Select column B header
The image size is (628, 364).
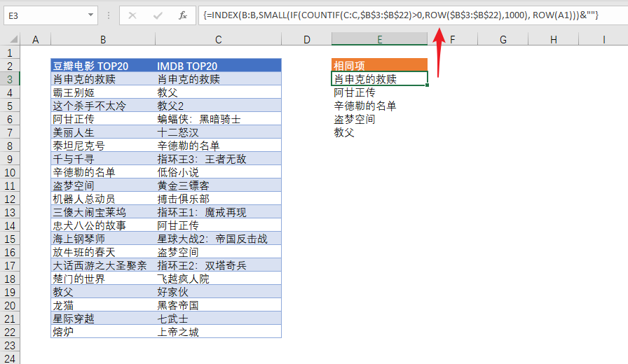102,40
